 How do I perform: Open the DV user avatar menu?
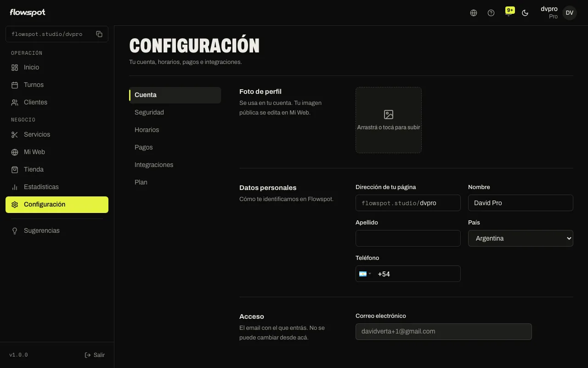570,13
